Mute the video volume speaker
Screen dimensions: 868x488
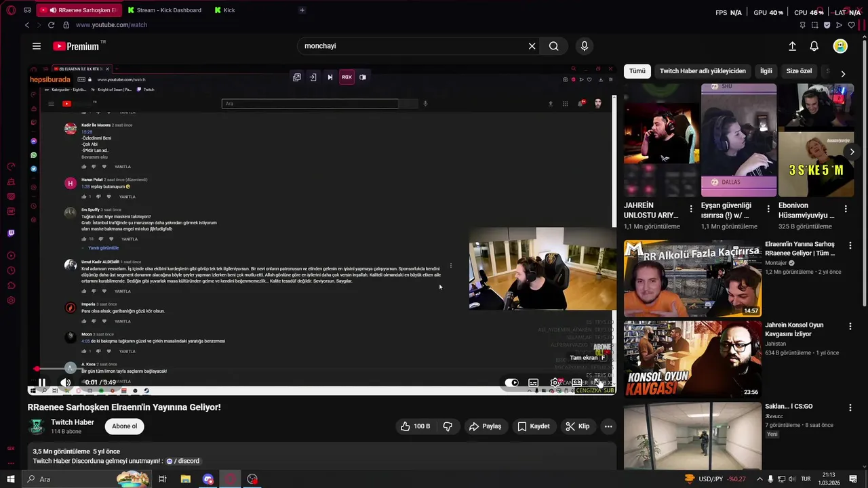tap(66, 382)
